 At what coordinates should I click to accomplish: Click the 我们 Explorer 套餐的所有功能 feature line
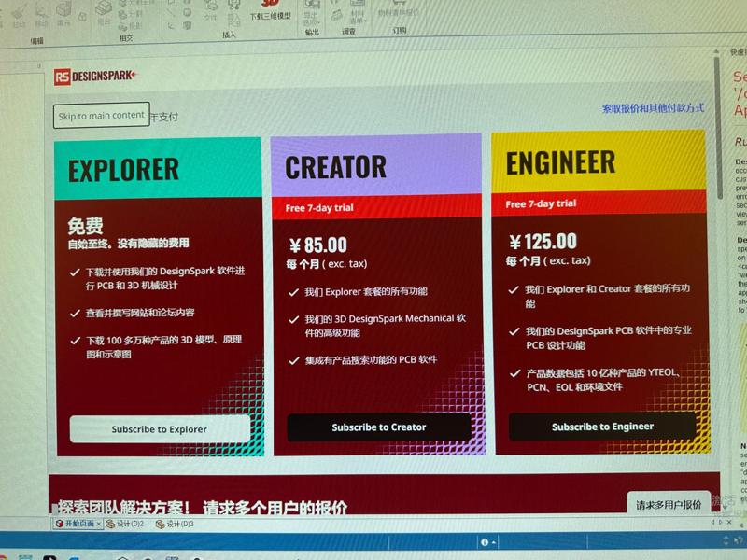pyautogui.click(x=366, y=291)
